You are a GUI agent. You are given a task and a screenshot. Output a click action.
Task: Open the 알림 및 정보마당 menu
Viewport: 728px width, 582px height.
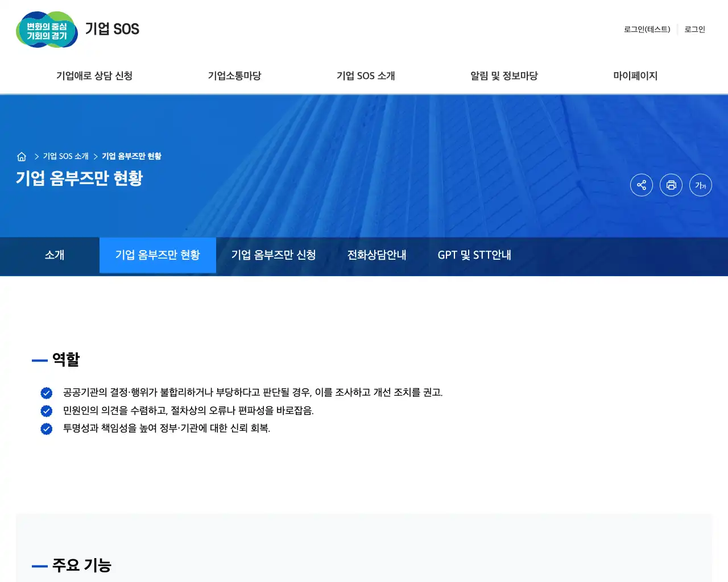[503, 76]
